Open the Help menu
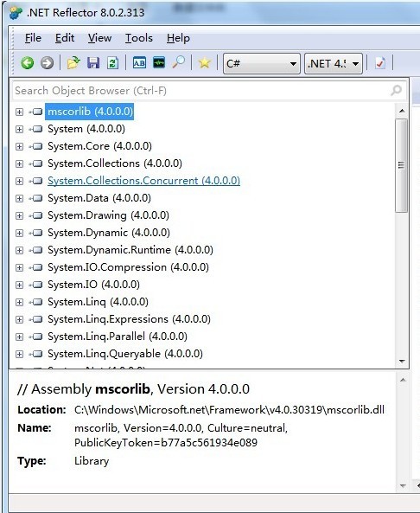 [x=178, y=38]
